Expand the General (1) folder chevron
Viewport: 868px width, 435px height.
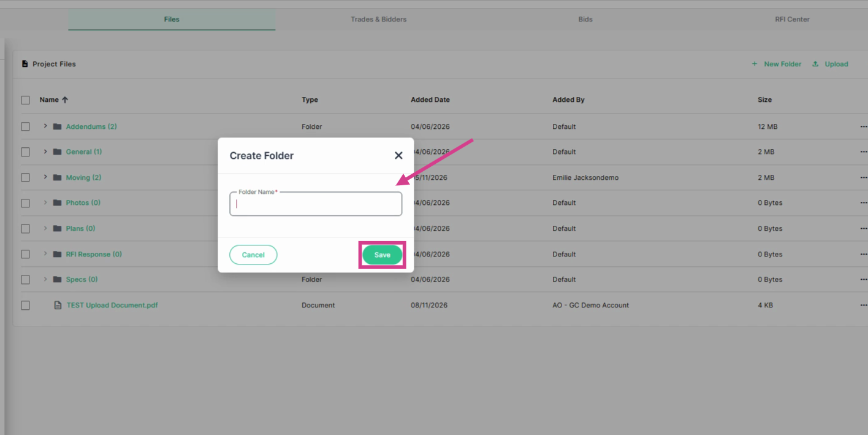click(45, 152)
